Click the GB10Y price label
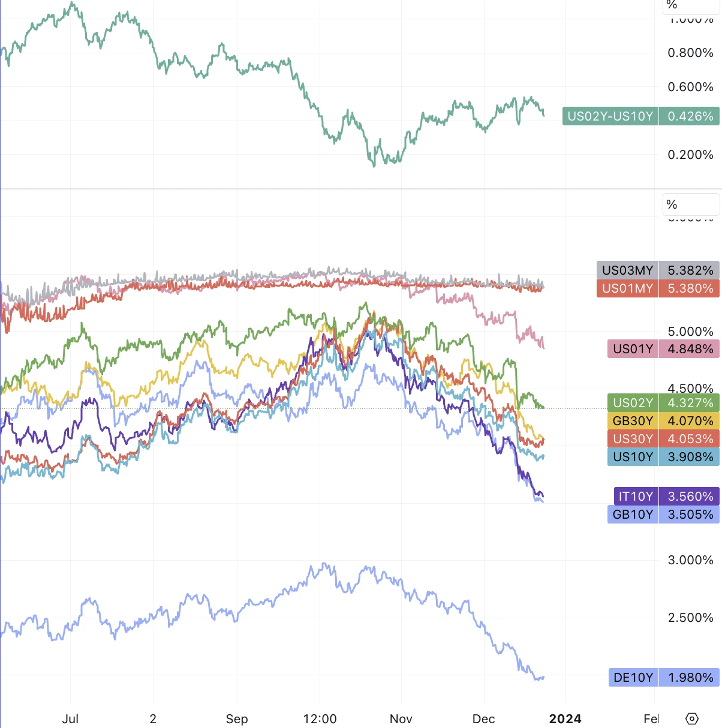Image resolution: width=722 pixels, height=728 pixels. click(x=663, y=515)
